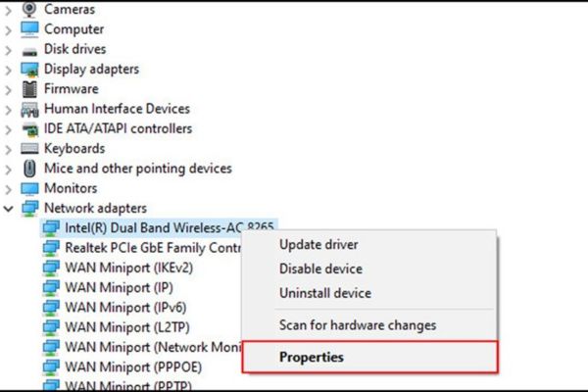Click the Human Interface Devices icon
Screen dimensions: 588x392
(30, 109)
